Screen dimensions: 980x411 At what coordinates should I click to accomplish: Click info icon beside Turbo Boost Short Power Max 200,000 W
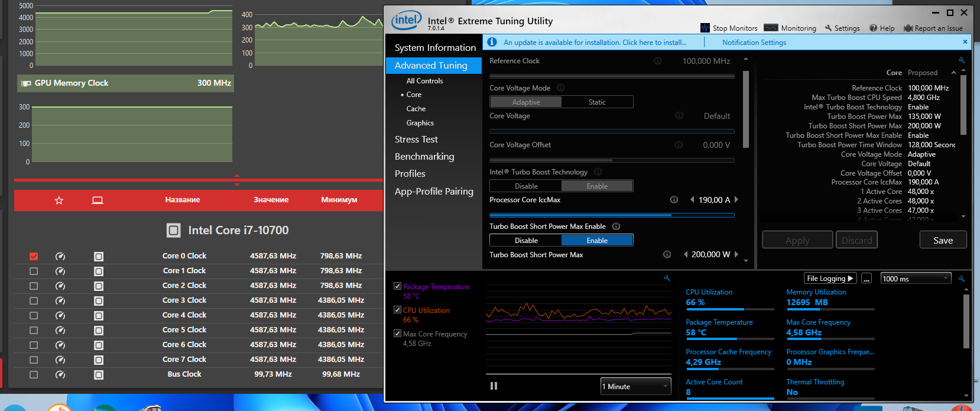point(667,254)
